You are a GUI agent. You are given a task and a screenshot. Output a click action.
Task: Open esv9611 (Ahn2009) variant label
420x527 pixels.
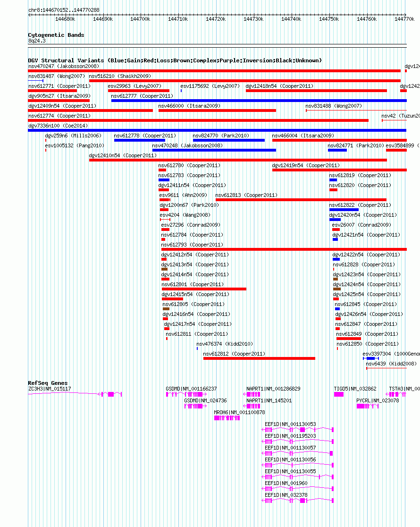pyautogui.click(x=183, y=195)
